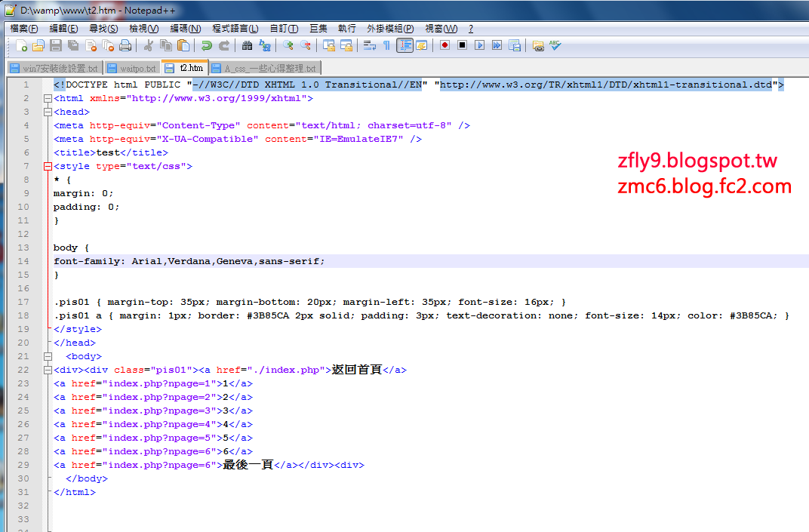Click the .pis01 a border rule line

coord(421,315)
